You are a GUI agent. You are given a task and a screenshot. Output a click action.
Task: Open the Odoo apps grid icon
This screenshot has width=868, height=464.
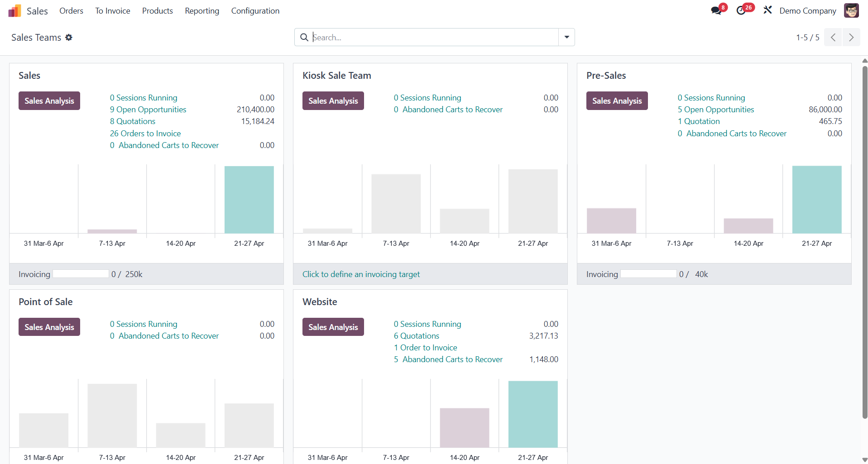pyautogui.click(x=14, y=10)
